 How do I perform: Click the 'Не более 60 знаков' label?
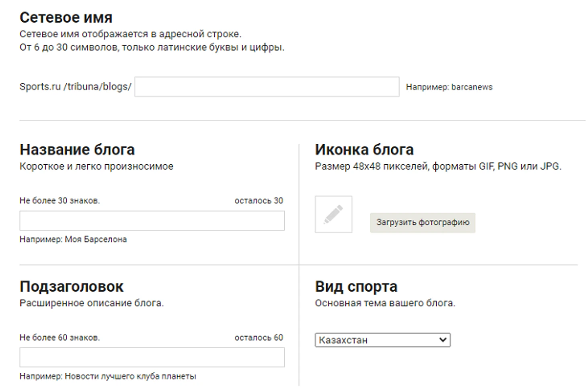(x=60, y=338)
